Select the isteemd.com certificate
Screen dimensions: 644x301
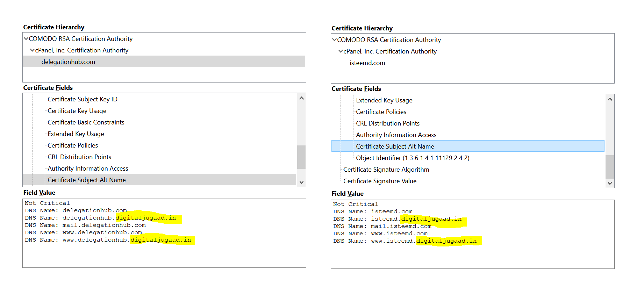[x=367, y=63]
